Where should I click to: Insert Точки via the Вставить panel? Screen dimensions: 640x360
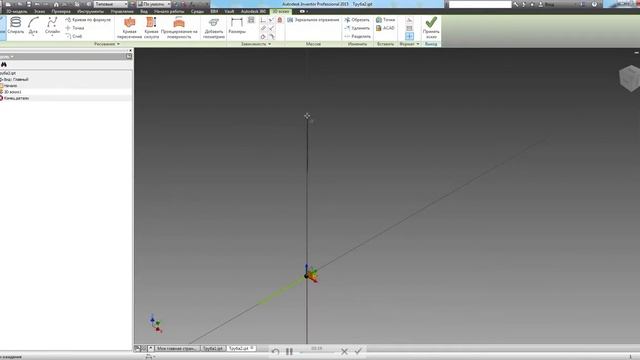click(x=385, y=20)
